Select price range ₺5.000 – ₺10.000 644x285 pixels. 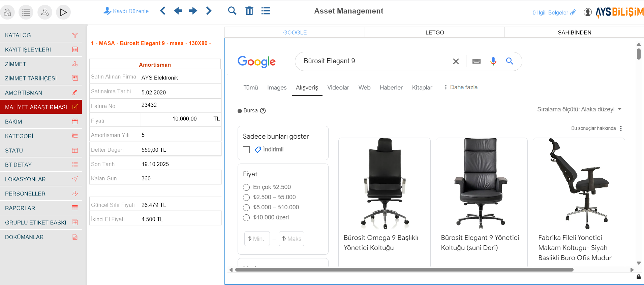coord(246,208)
